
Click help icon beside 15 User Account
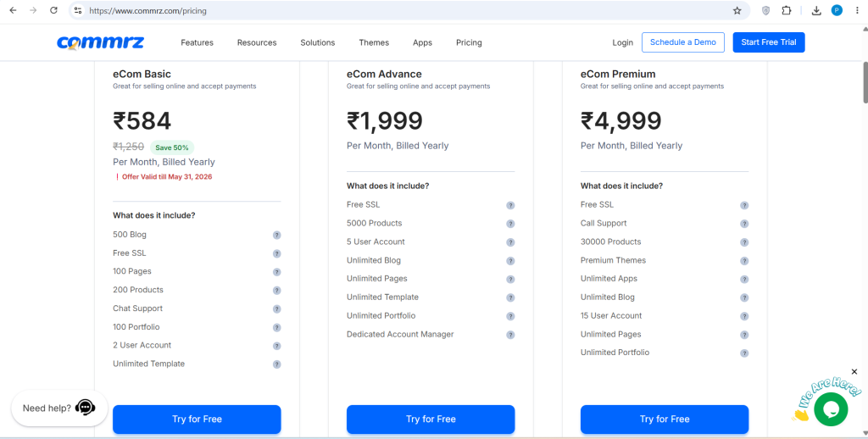click(x=744, y=316)
